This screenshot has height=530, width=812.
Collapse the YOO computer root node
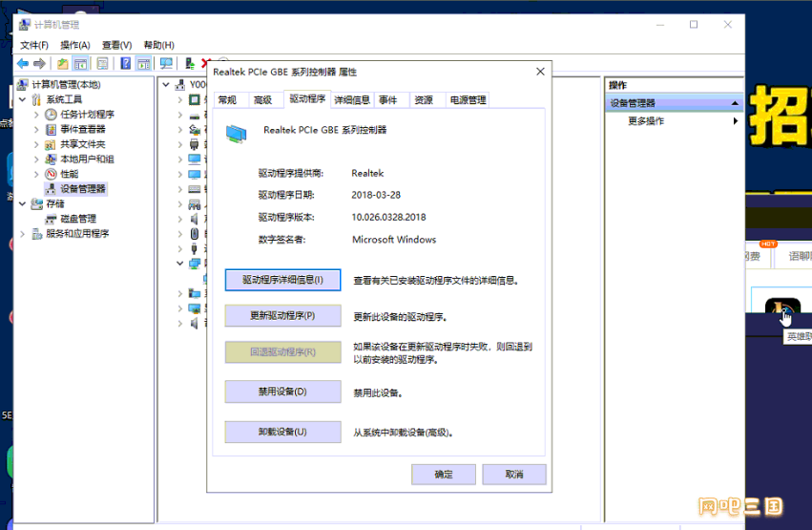pos(166,84)
